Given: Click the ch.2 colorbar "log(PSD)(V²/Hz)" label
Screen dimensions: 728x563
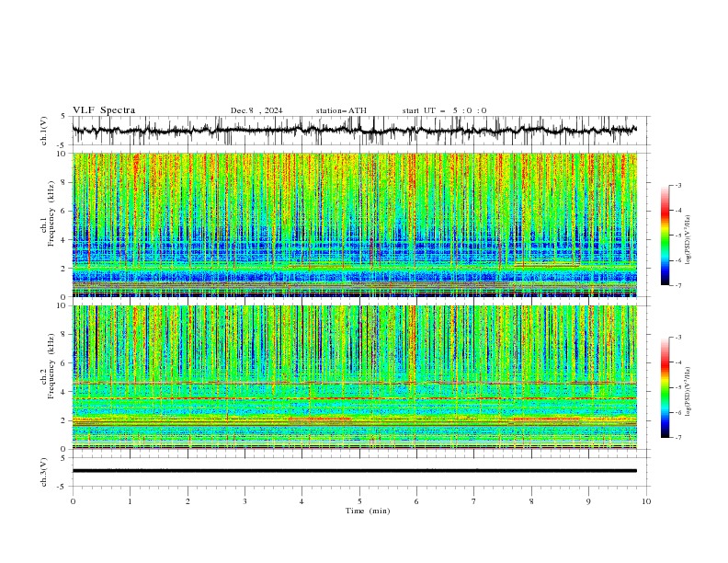Looking at the screenshot, I should (x=688, y=392).
